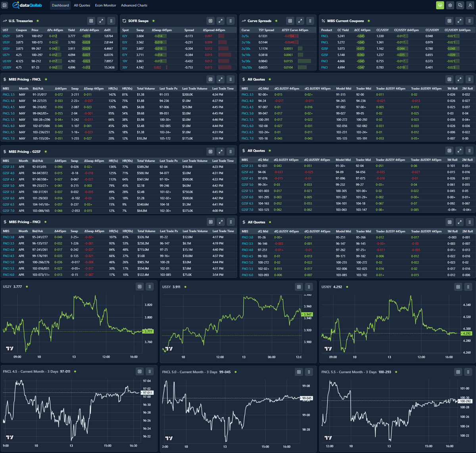Screen dimensions: 476x453
Task: Sort by the Yield column in U.S. Treasuries
Action: click(x=71, y=30)
